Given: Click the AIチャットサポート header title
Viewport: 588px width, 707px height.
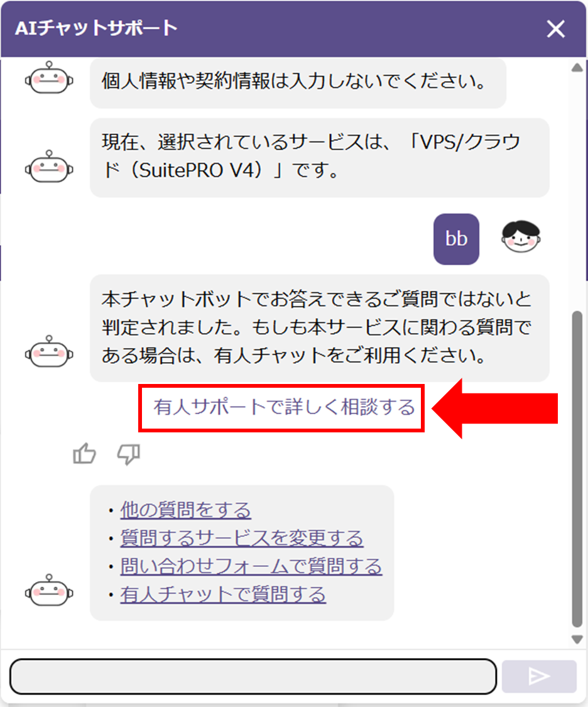Looking at the screenshot, I should [96, 28].
